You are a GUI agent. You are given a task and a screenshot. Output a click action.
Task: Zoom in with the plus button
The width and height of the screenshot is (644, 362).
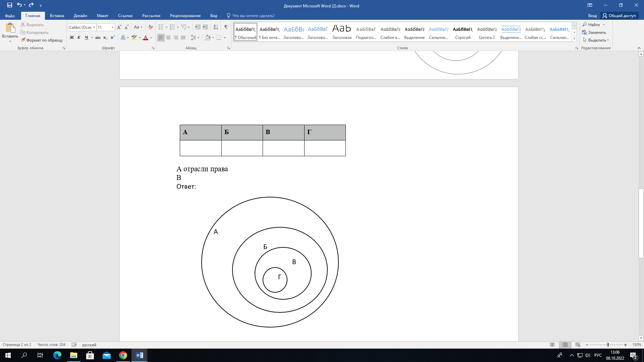[x=626, y=345]
